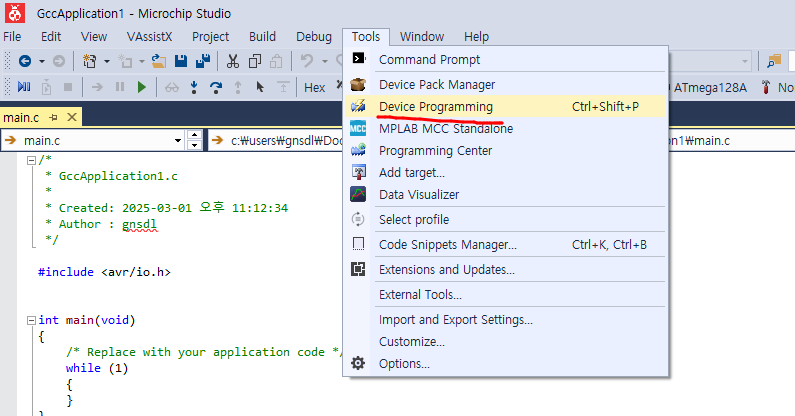
Task: Launch MPLAB MCC Standalone
Action: [505, 129]
